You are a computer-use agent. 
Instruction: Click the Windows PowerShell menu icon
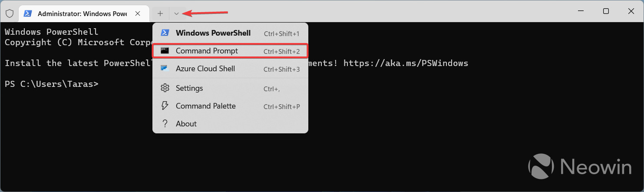165,33
